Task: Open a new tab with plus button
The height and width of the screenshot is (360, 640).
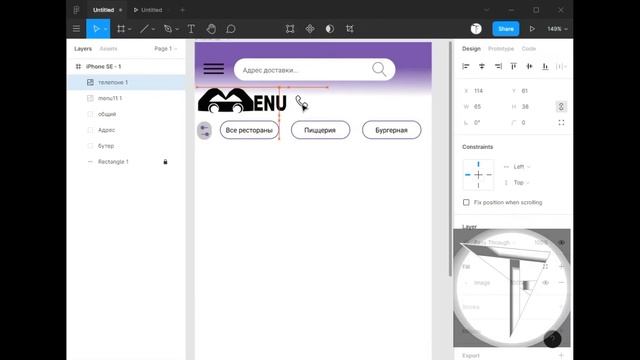Action: point(182,10)
